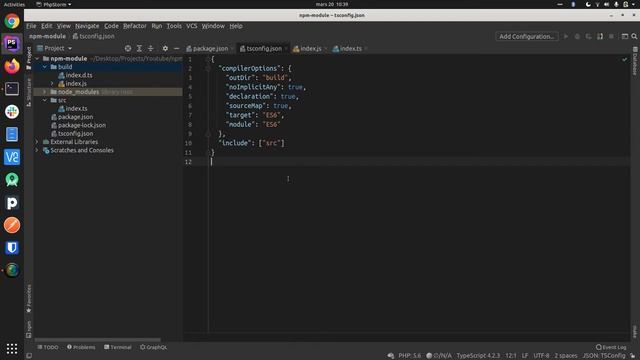Open Project panel settings gear
This screenshot has height=360, width=640.
tap(165, 48)
